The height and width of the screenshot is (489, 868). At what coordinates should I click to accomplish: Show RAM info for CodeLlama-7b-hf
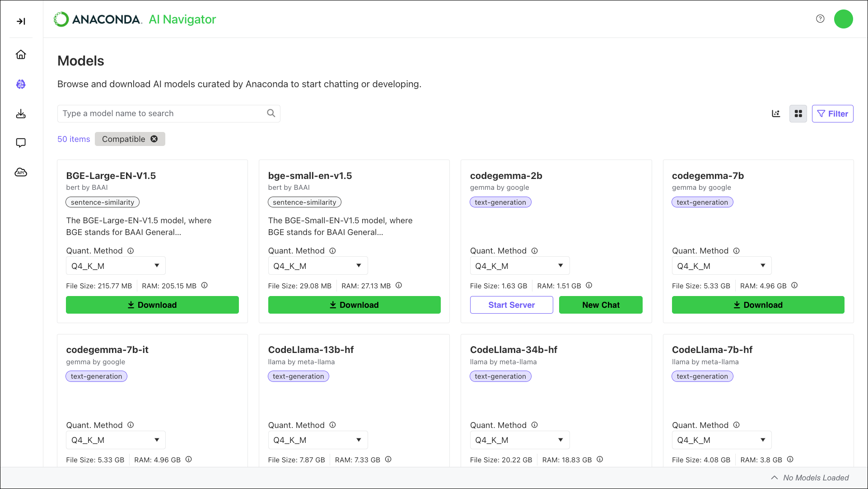[790, 459]
